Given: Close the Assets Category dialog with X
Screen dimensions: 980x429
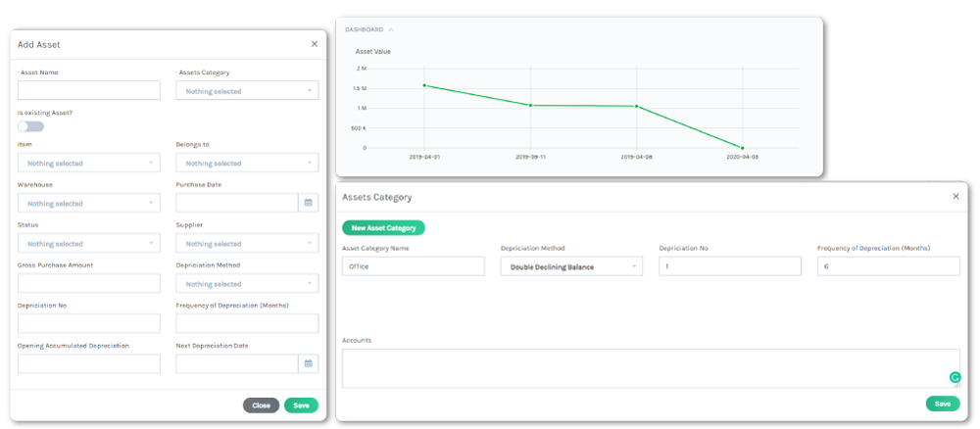Looking at the screenshot, I should pyautogui.click(x=955, y=197).
